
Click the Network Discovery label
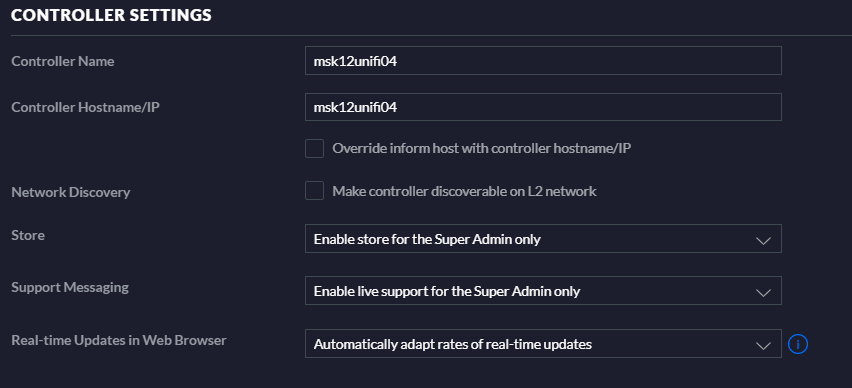(x=71, y=192)
